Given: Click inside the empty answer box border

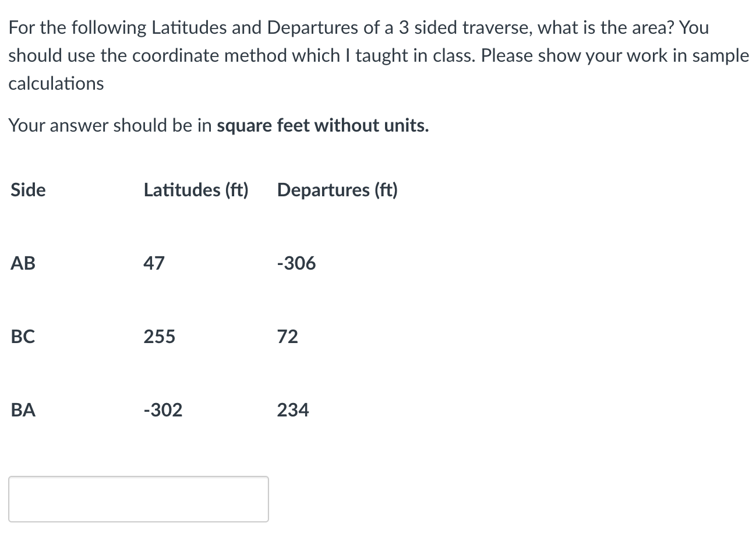Looking at the screenshot, I should click(139, 499).
